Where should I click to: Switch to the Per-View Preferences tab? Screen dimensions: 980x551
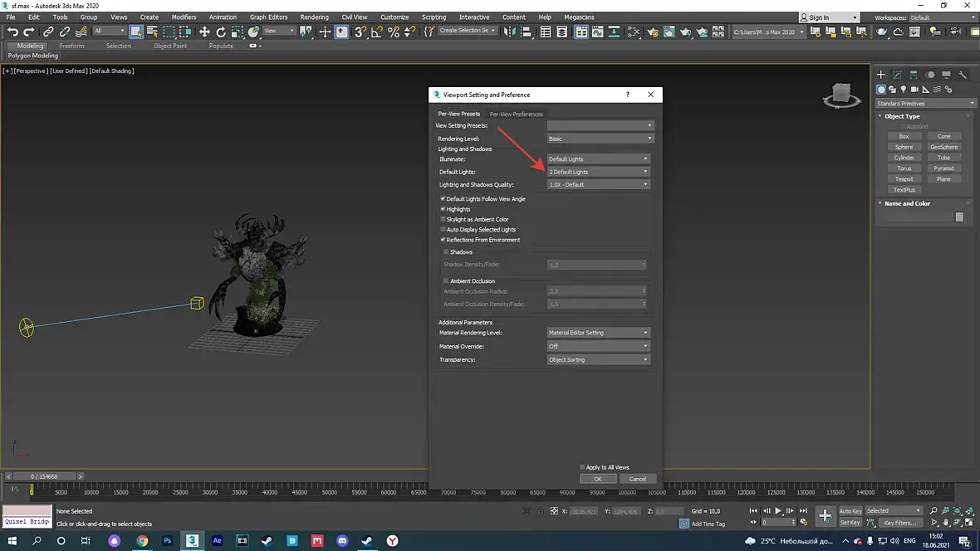(x=516, y=114)
